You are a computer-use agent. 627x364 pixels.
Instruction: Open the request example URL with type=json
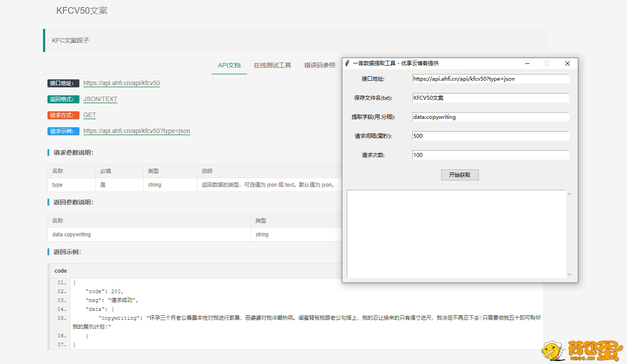[x=137, y=131]
